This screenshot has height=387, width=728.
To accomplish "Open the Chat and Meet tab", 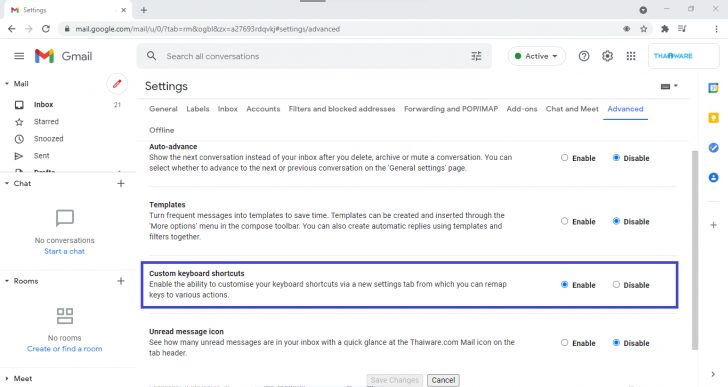I will coord(572,109).
